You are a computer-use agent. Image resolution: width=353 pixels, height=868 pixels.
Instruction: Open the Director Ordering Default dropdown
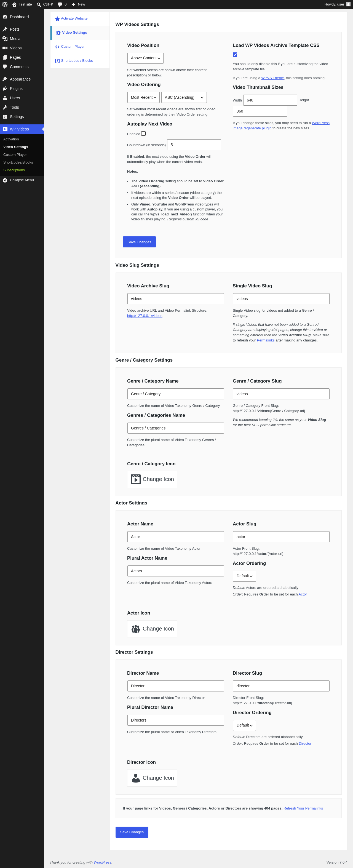[x=244, y=725]
